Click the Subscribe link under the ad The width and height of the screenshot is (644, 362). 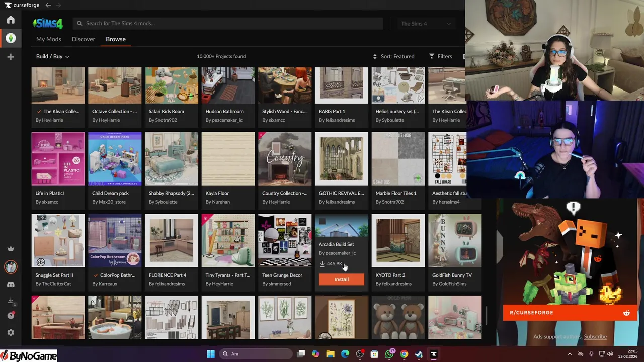(x=595, y=336)
